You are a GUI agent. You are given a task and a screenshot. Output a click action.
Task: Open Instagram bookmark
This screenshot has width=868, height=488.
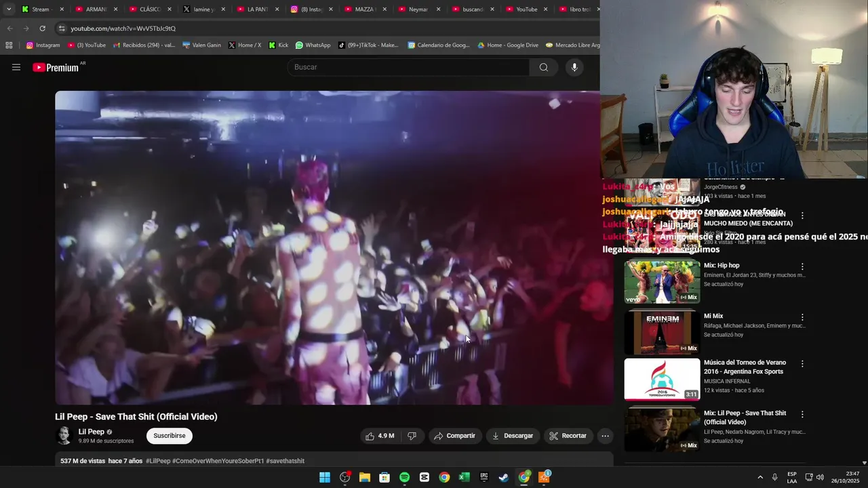coord(43,45)
